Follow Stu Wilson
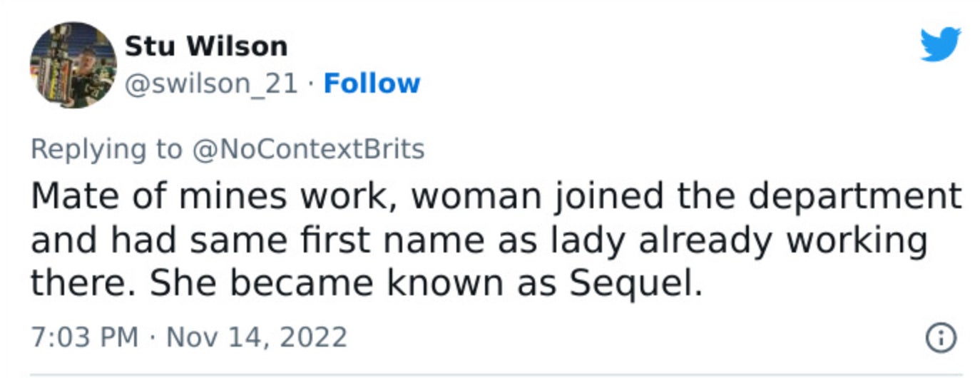This screenshot has height=378, width=980. point(372,83)
